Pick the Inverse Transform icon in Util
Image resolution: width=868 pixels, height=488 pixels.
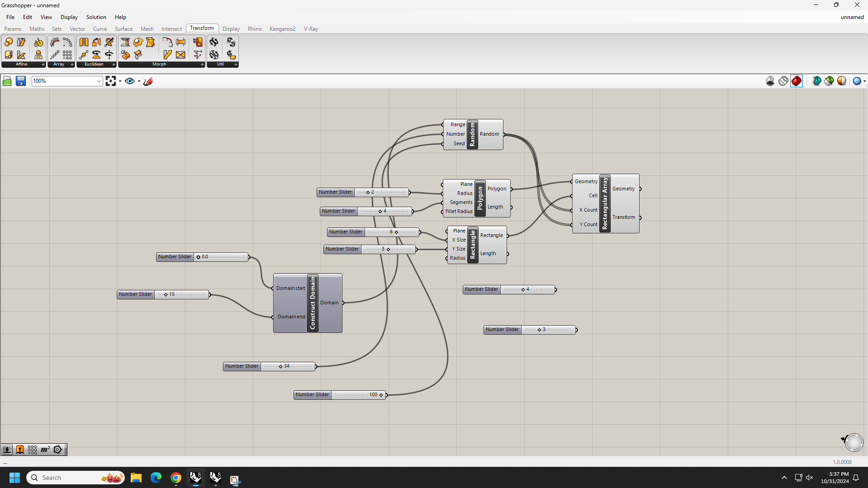pos(231,42)
